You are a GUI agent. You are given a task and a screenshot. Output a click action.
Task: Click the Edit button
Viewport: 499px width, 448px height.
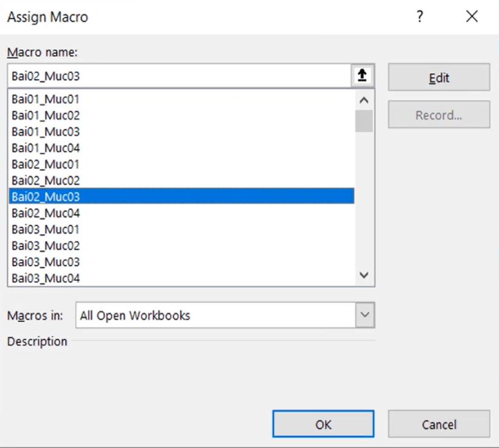pos(439,77)
